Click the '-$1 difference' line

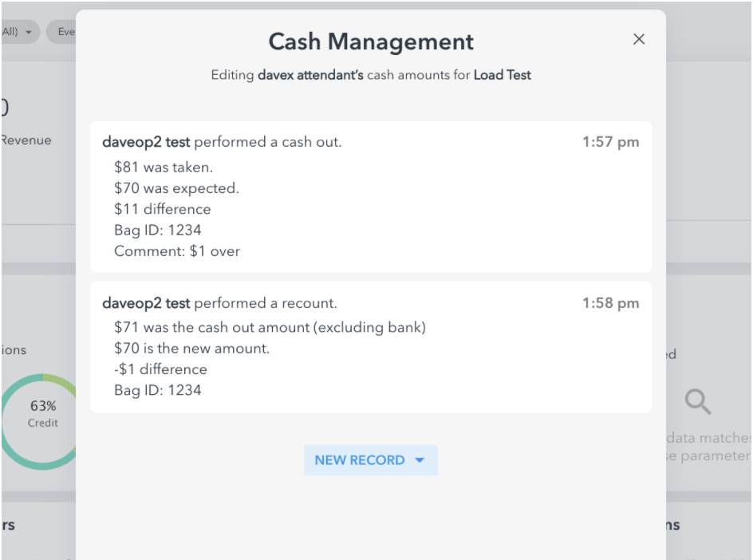tap(160, 369)
